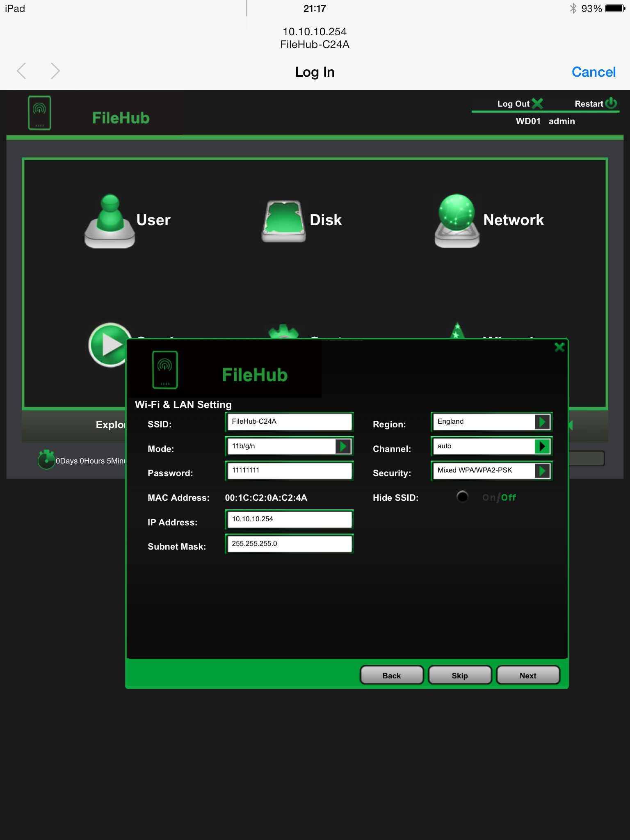Viewport: 630px width, 840px height.
Task: Click the FileHub device logo in wizard dialog
Action: pyautogui.click(x=165, y=370)
